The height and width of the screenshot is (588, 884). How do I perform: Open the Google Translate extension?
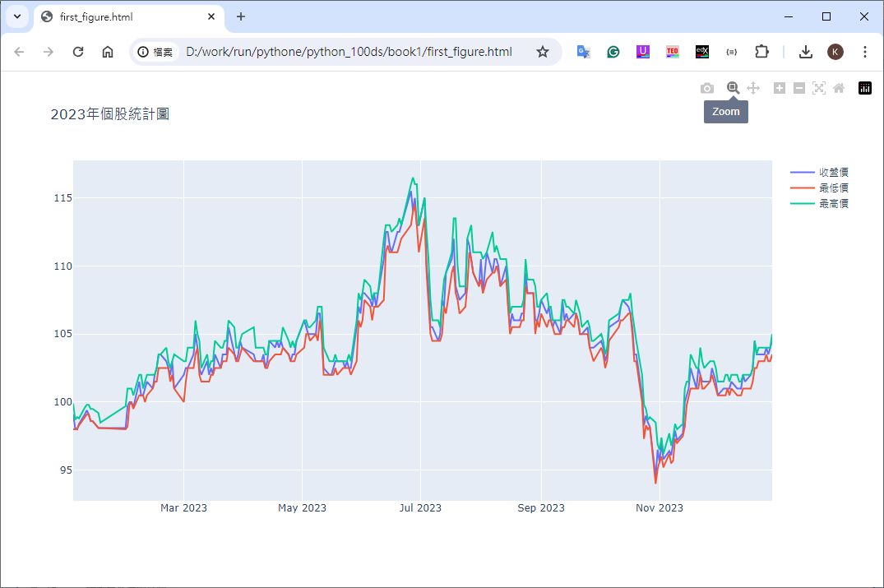click(x=583, y=52)
